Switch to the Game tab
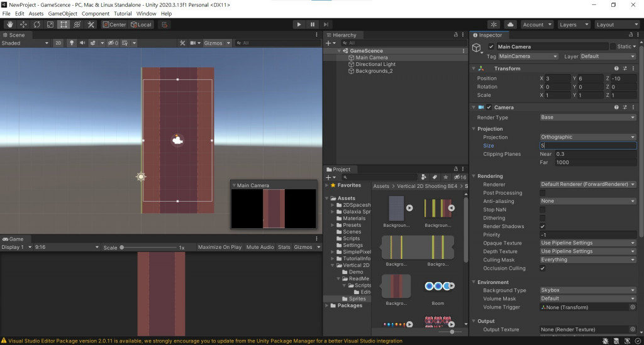The height and width of the screenshot is (345, 644). pos(13,239)
